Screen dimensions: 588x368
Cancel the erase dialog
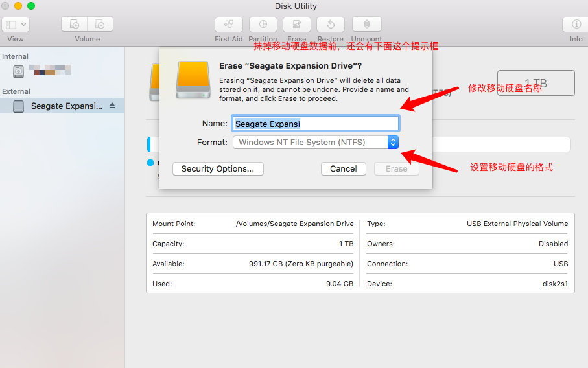click(344, 168)
